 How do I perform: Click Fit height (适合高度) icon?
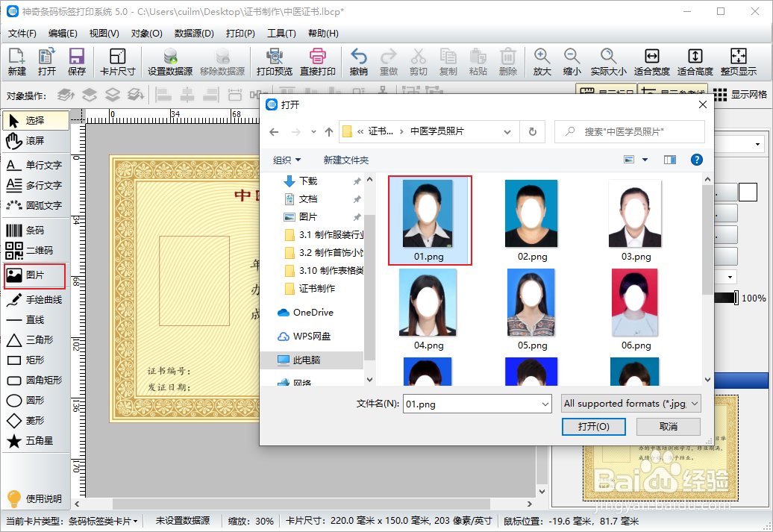tap(695, 62)
